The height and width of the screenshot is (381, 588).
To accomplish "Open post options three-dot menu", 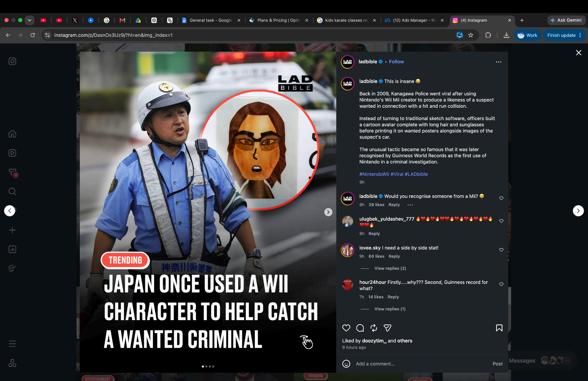I will coord(499,62).
